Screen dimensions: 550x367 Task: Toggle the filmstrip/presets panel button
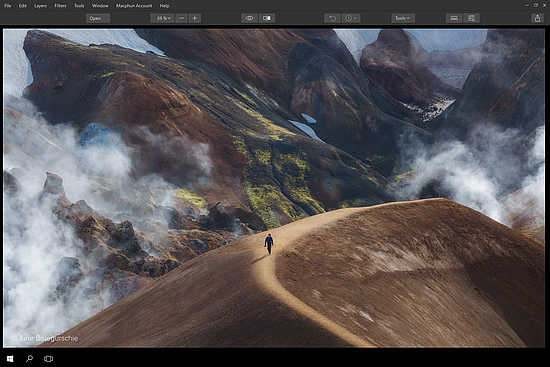point(454,18)
